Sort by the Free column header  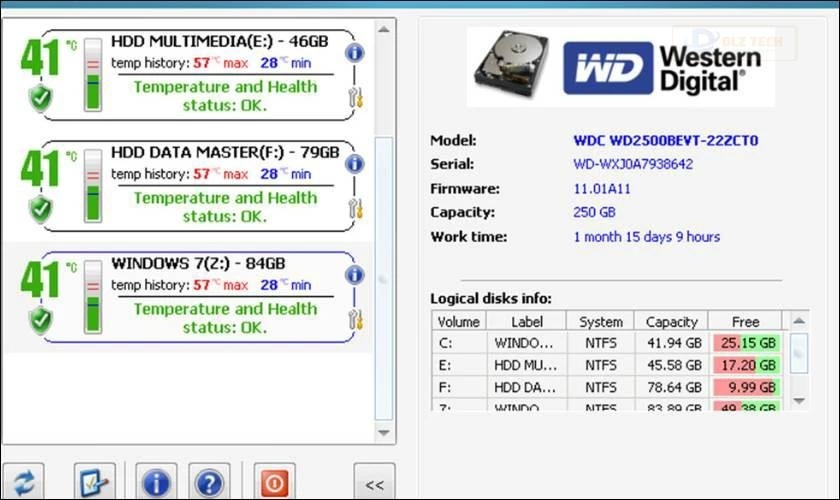745,322
